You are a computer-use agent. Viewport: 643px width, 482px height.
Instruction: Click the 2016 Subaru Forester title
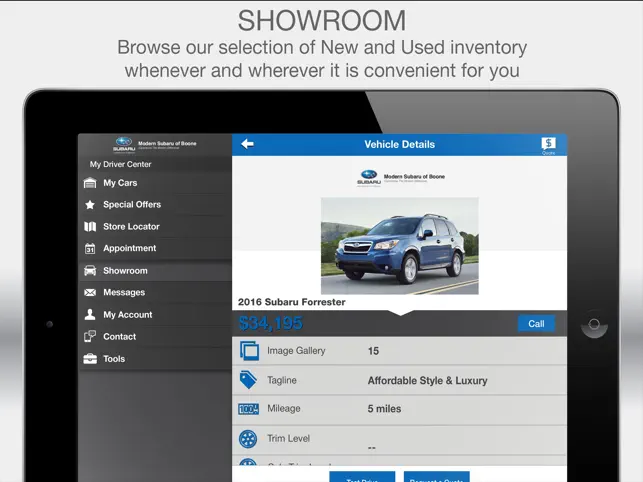coord(292,302)
